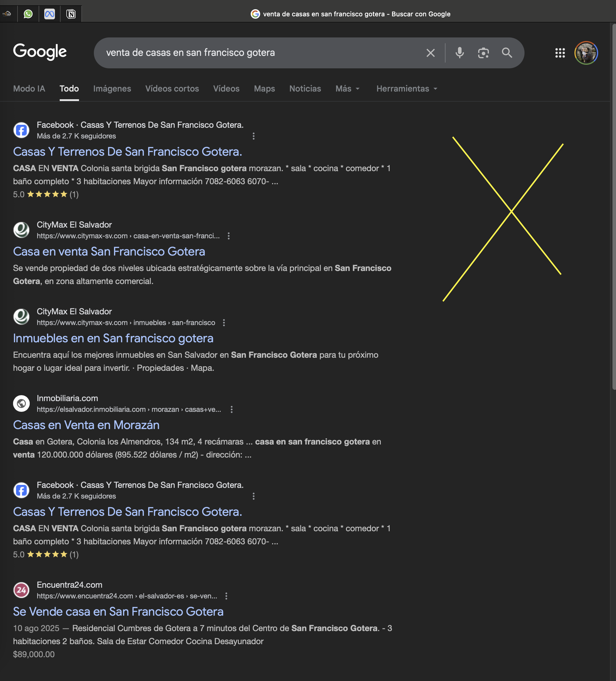Start a voice search with the microphone icon
The width and height of the screenshot is (616, 681).
click(x=459, y=53)
